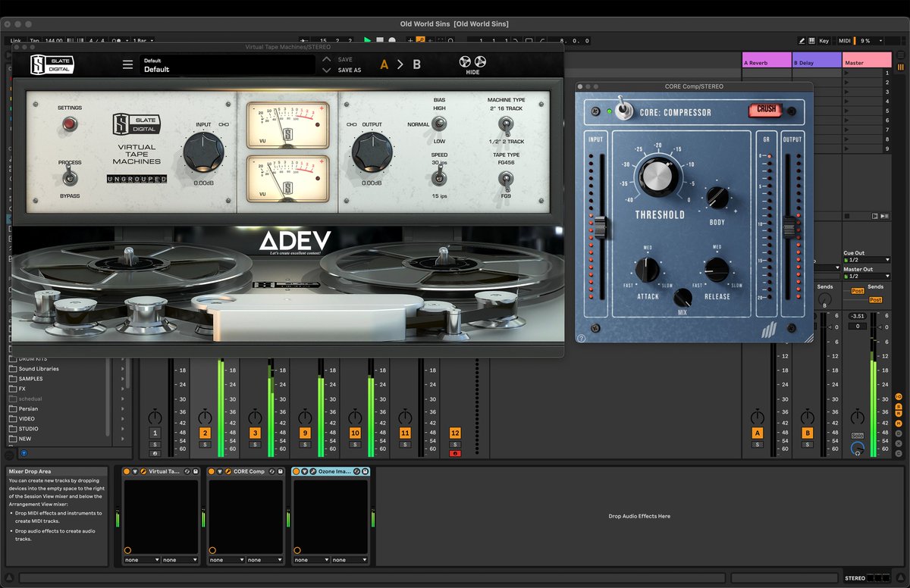Adjust the CORE Comp OUTPUT fader
This screenshot has width=910, height=588.
[x=790, y=227]
